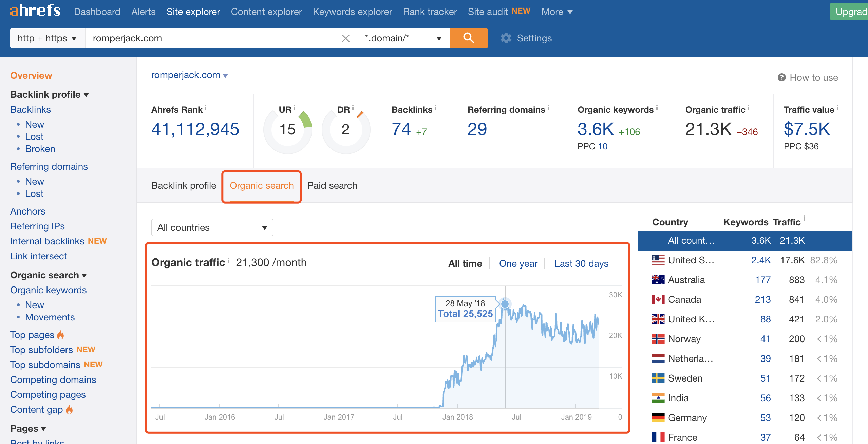Viewport: 868px width, 444px height.
Task: Select the All countries highlighted table row
Action: [745, 240]
